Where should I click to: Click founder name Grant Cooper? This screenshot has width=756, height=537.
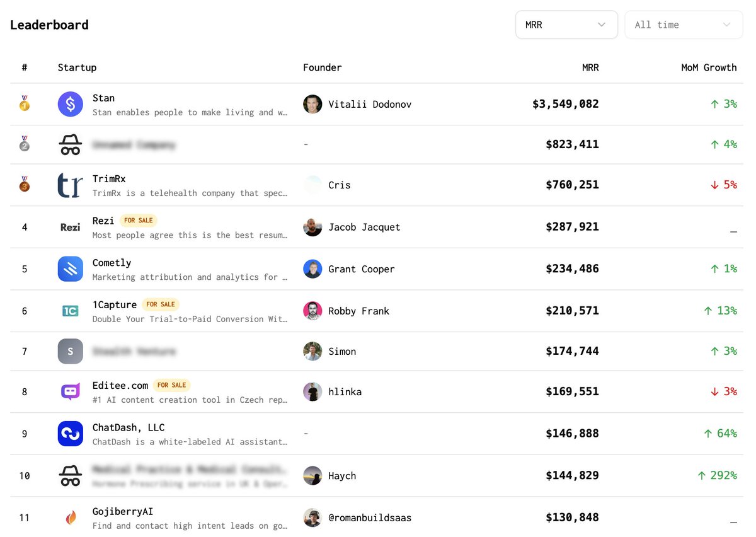tap(362, 269)
